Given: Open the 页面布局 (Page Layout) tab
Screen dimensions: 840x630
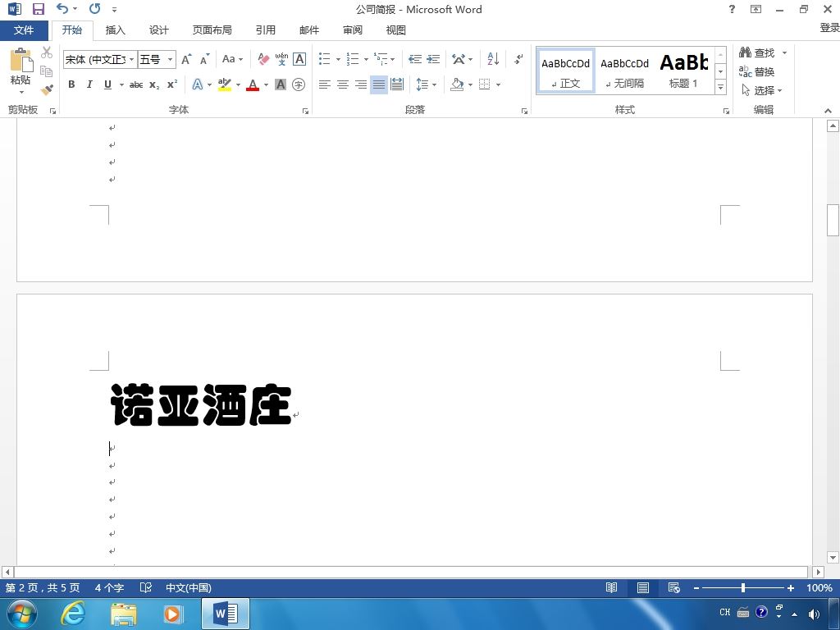Looking at the screenshot, I should click(x=212, y=30).
